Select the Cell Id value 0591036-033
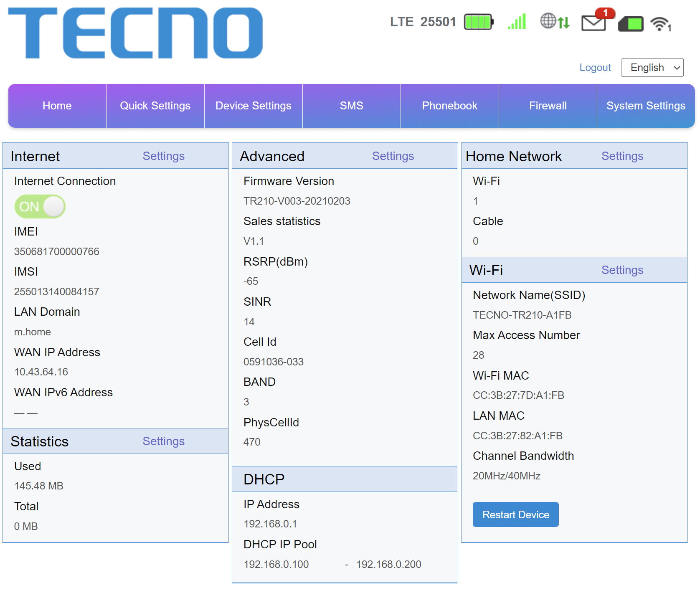This screenshot has width=700, height=593. coord(274,362)
